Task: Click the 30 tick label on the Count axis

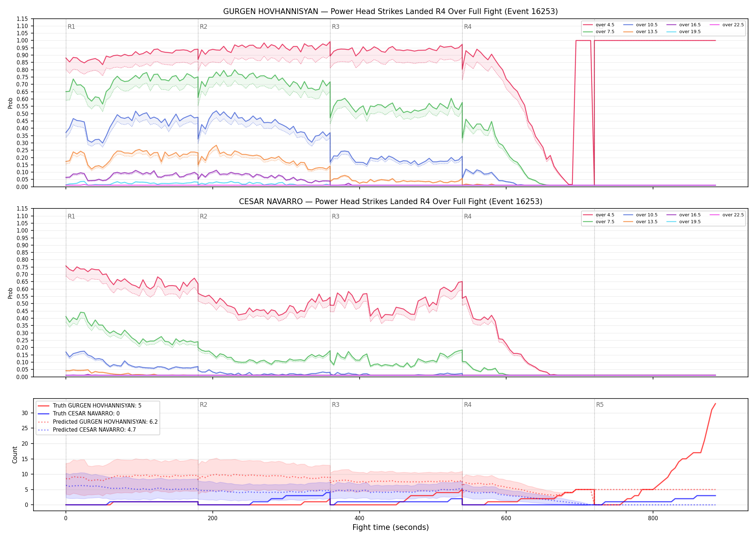Action: point(24,413)
